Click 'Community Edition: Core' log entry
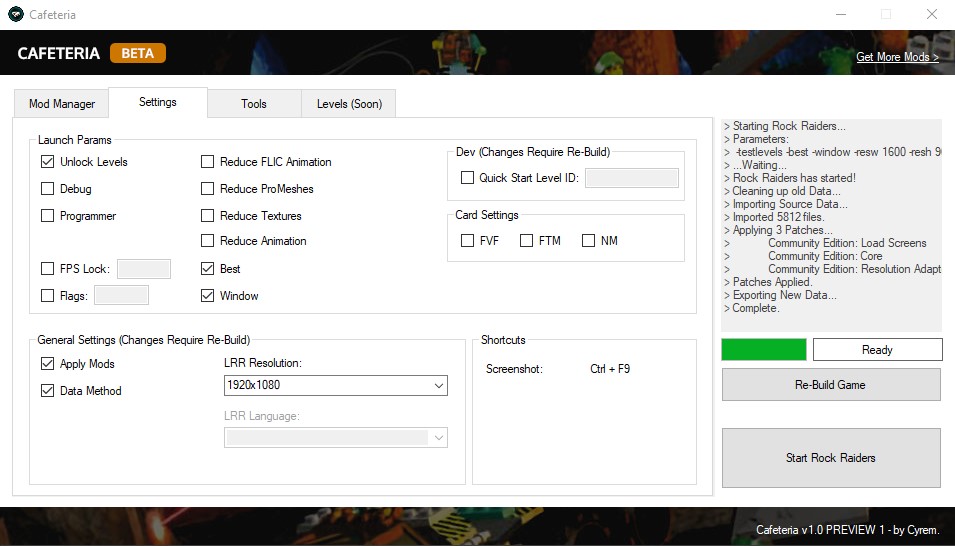Screen dimensions: 955x546 (x=825, y=256)
